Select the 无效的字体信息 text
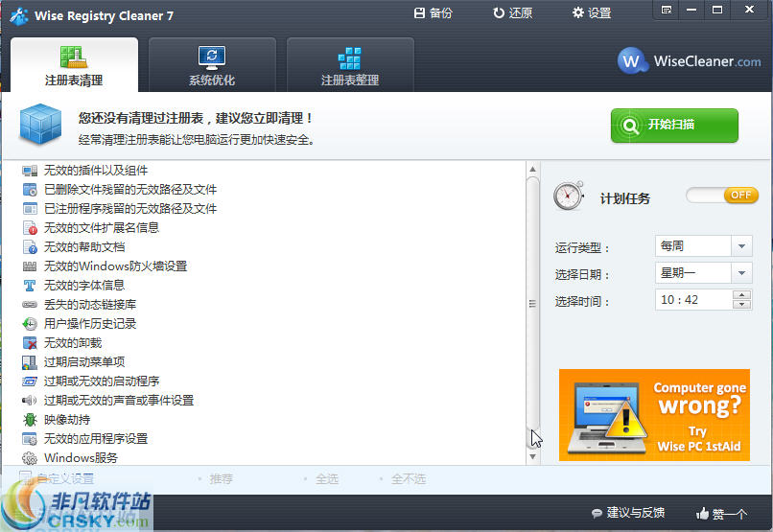This screenshot has height=532, width=773. (84, 286)
